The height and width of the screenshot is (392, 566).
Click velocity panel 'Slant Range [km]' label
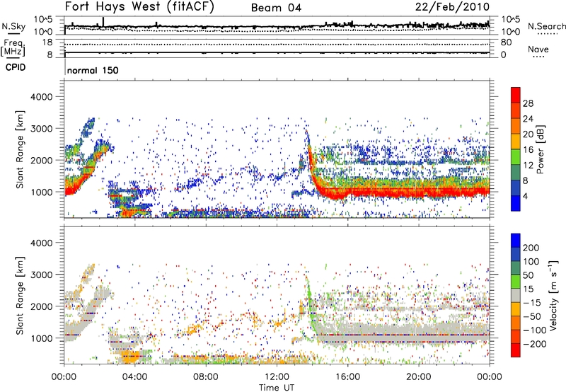click(x=20, y=295)
